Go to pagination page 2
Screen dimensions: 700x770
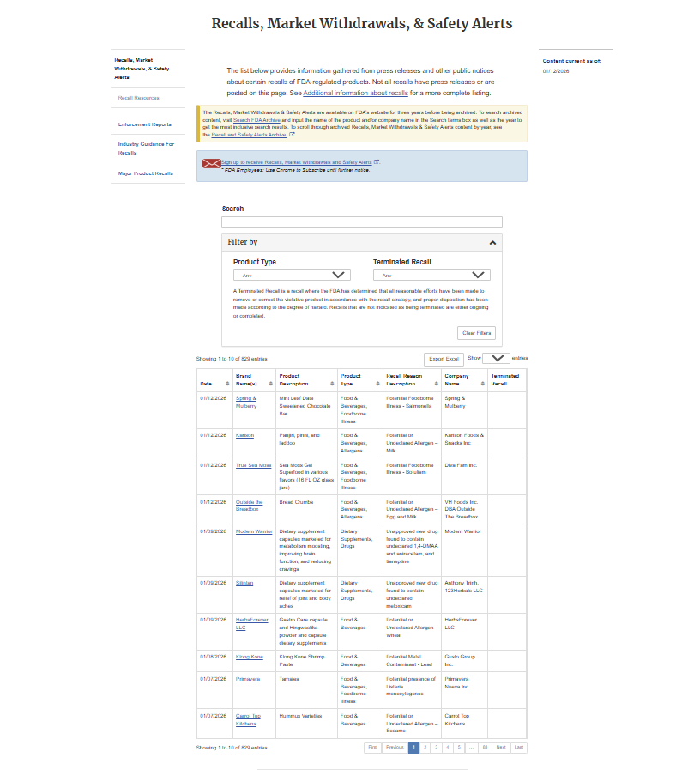tap(425, 748)
